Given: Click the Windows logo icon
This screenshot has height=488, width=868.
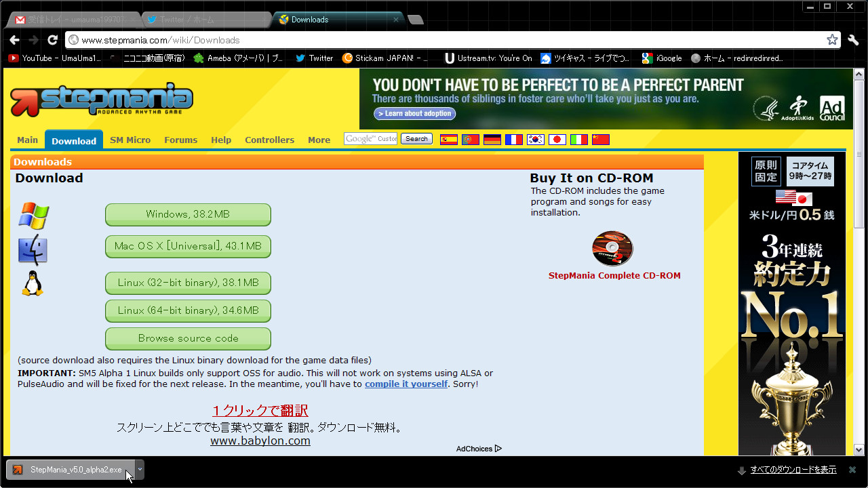Looking at the screenshot, I should (x=33, y=216).
